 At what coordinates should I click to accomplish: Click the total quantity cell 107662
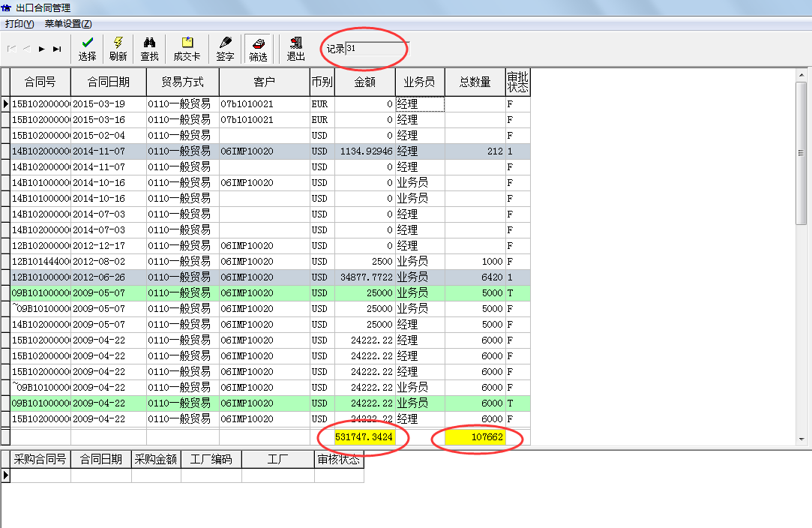tap(475, 436)
